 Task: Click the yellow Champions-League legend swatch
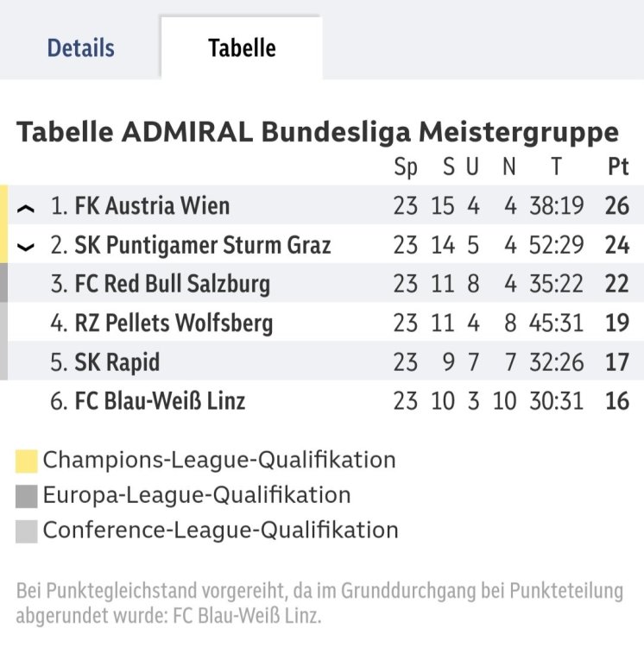click(27, 462)
